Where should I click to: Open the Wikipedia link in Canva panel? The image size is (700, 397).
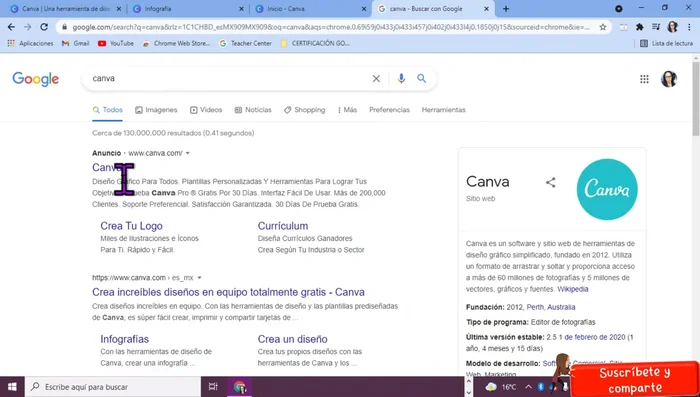click(x=573, y=289)
